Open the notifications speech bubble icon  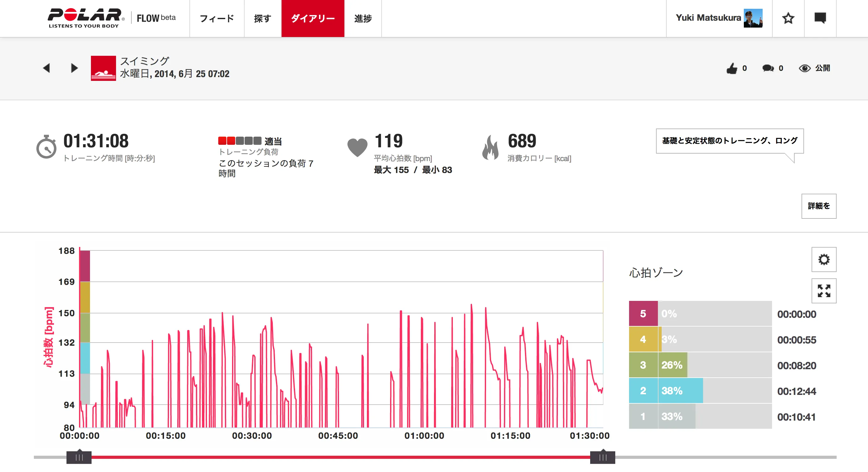(820, 18)
